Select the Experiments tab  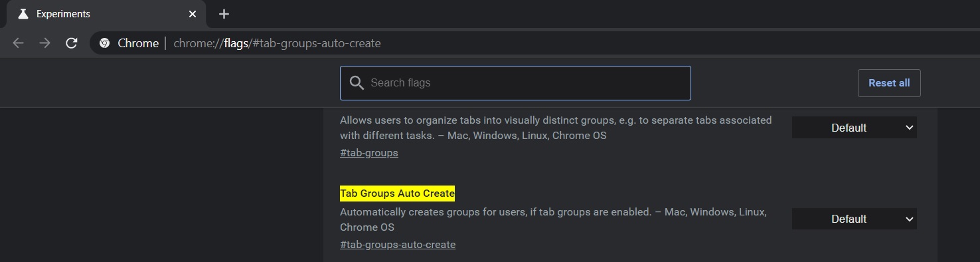point(106,14)
